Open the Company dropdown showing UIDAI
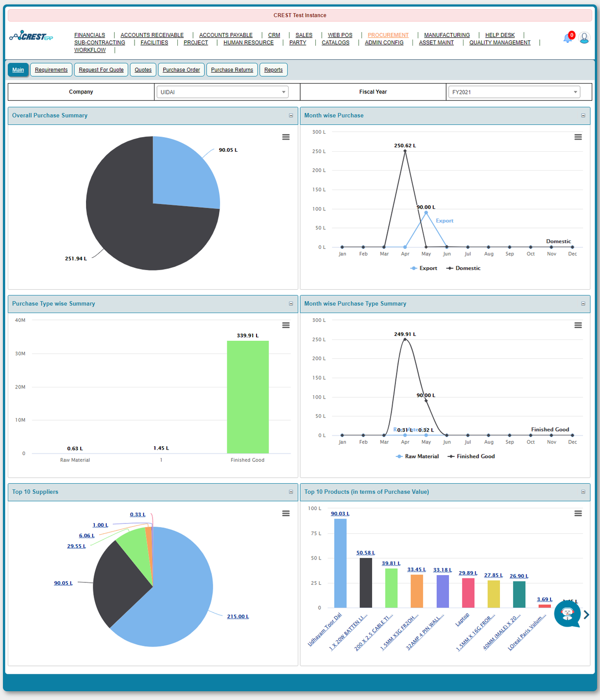This screenshot has height=700, width=600. tap(222, 92)
